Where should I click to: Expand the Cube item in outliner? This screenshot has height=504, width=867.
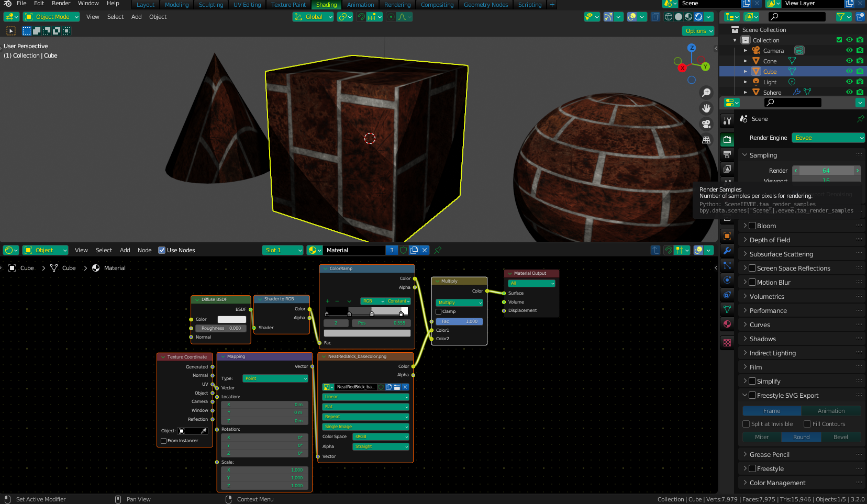point(746,72)
